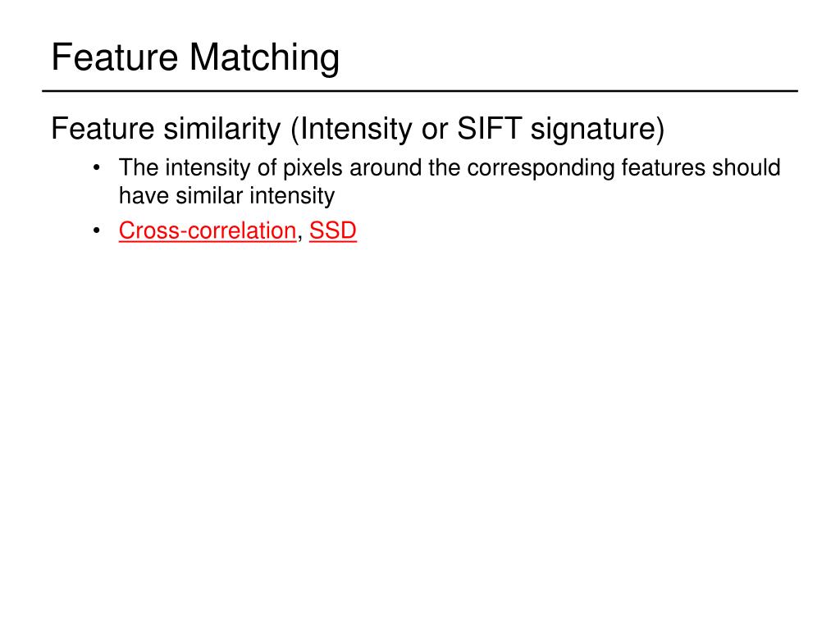Click the 'have similar intensity' text line
The height and width of the screenshot is (630, 840).
[226, 195]
